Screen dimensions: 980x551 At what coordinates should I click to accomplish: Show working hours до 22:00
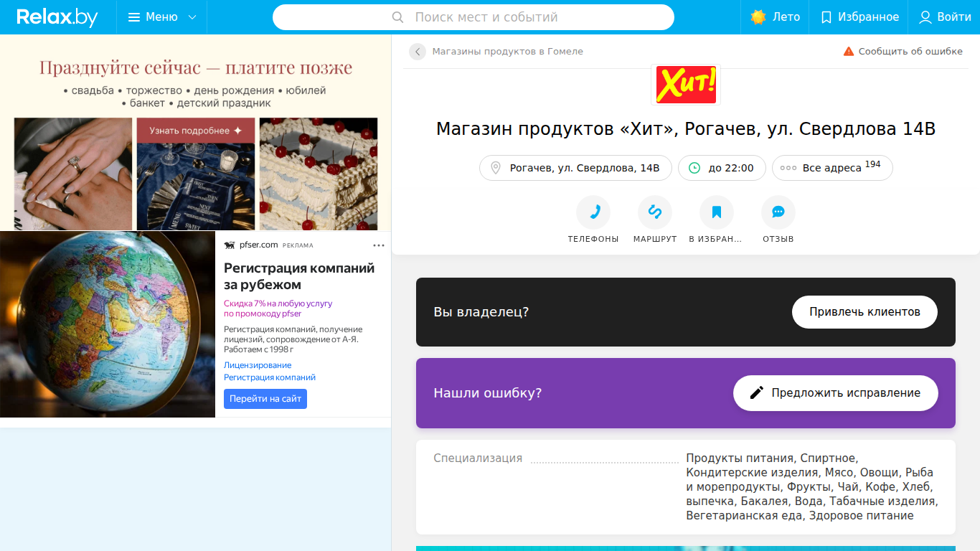722,168
